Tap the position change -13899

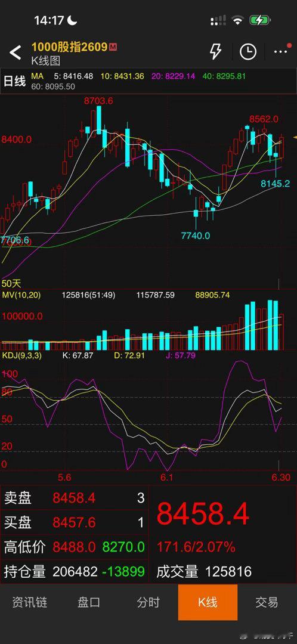123,571
